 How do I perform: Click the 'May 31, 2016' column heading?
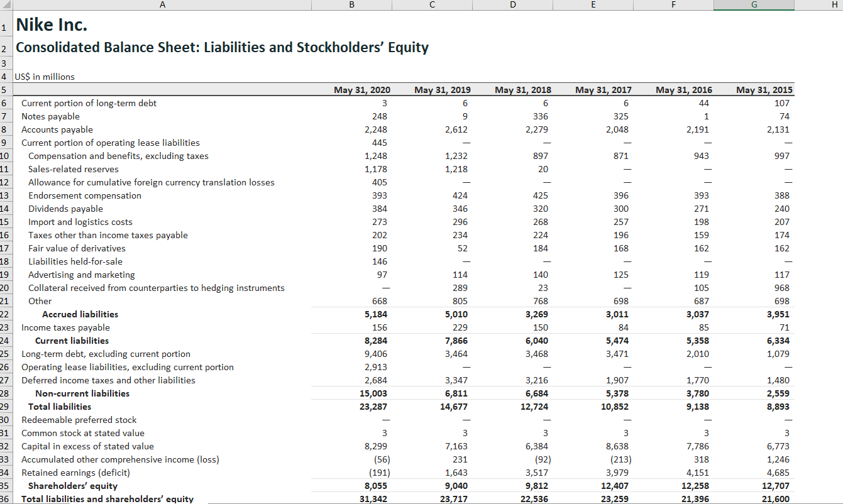click(684, 90)
